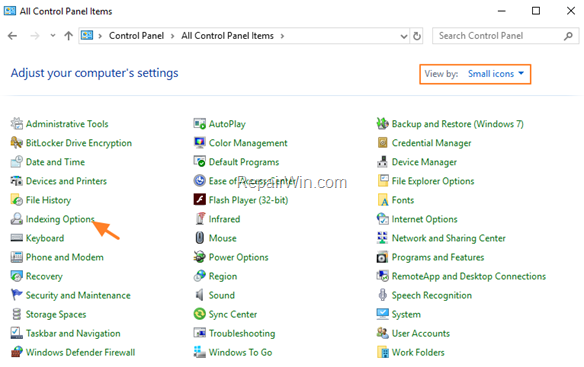Screen dimensions: 584x367
Task: Open the Backup and Restore icon
Action: click(383, 123)
